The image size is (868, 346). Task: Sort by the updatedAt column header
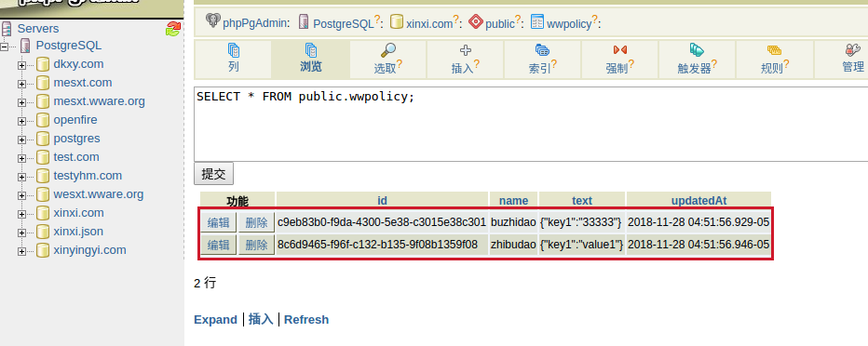[698, 200]
